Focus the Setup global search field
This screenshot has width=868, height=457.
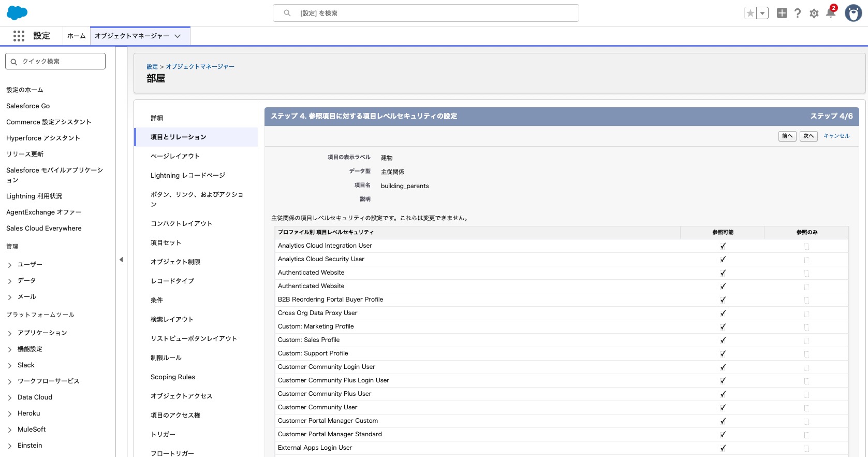click(426, 13)
